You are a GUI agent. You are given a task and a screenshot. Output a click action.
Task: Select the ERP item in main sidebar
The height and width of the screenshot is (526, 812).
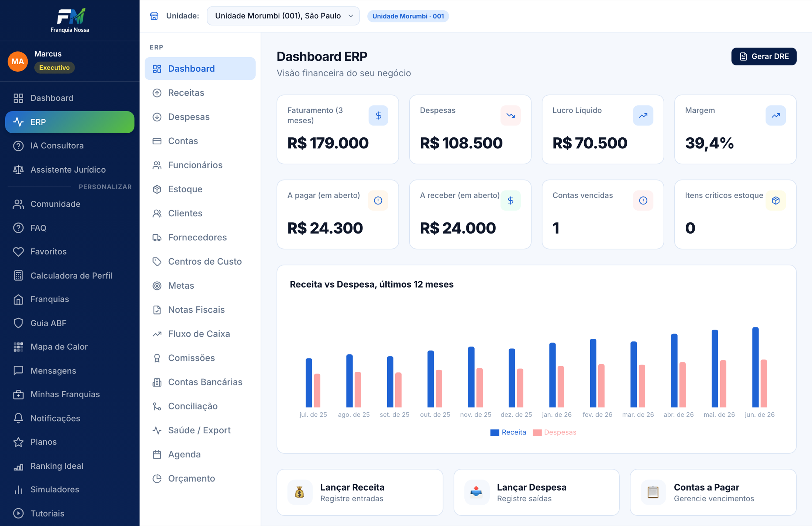pos(70,122)
